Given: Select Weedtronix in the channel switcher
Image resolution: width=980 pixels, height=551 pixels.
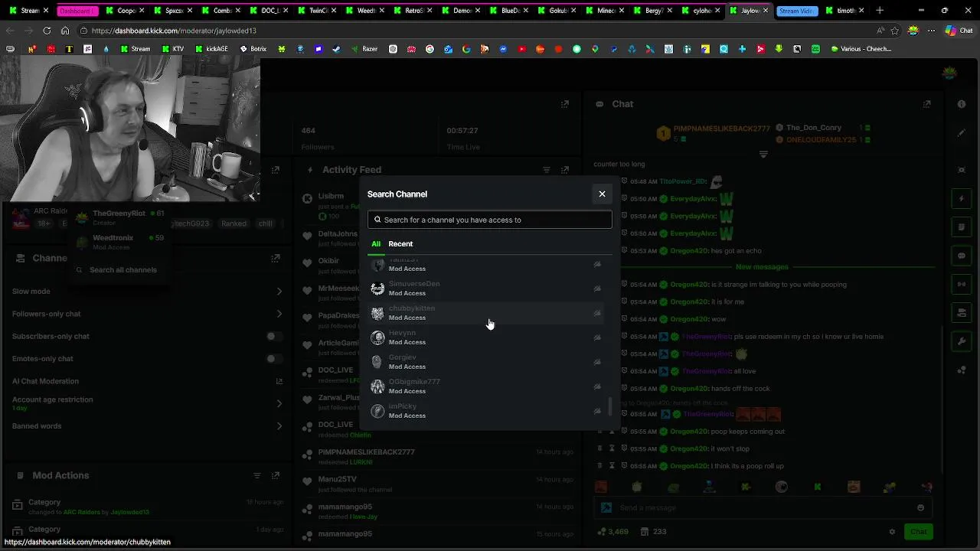Looking at the screenshot, I should pos(119,242).
